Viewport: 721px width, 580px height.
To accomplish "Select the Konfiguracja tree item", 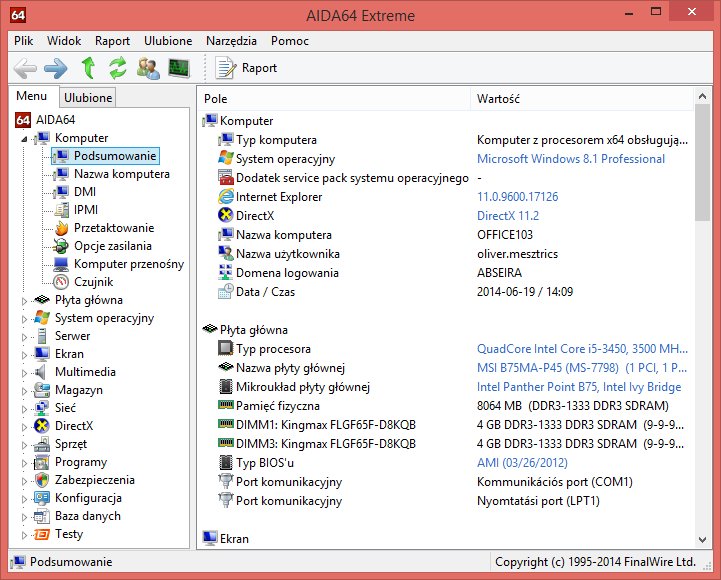I will [88, 498].
